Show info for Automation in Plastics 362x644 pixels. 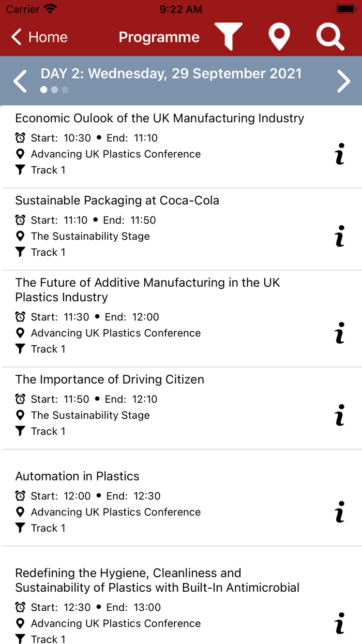pos(340,512)
